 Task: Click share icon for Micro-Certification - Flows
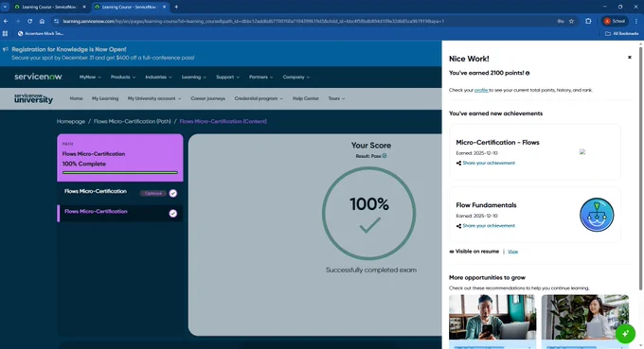pyautogui.click(x=458, y=164)
